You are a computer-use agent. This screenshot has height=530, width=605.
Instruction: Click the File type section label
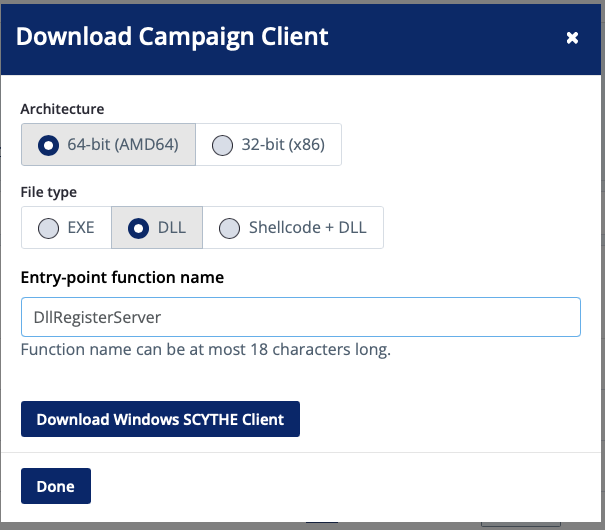click(x=49, y=192)
